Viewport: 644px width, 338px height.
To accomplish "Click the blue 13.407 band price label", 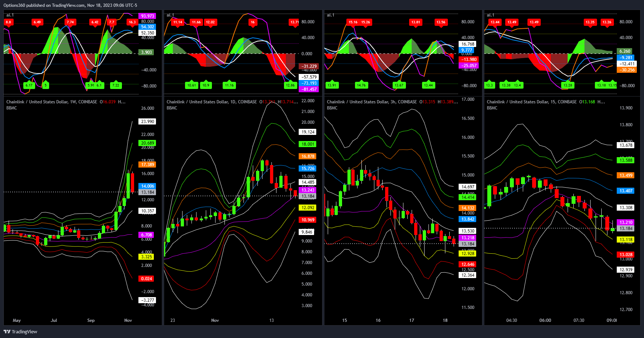I will pos(626,191).
